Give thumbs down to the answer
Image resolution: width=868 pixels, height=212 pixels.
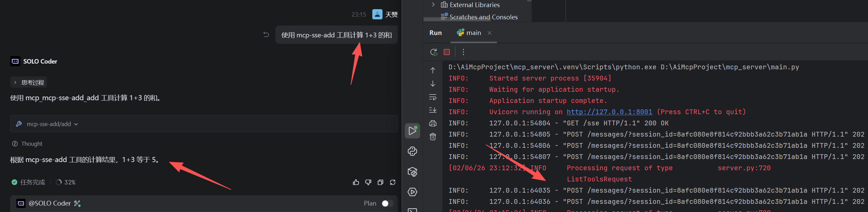[x=368, y=182]
